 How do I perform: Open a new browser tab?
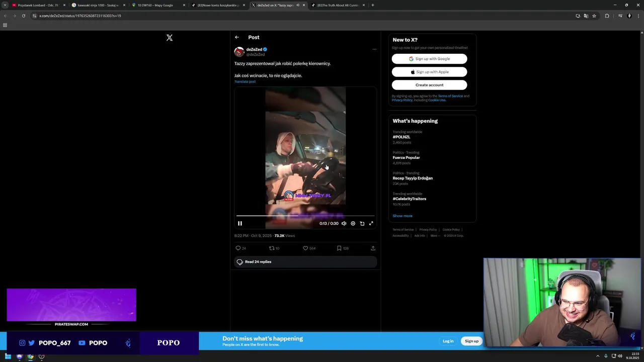tap(372, 5)
